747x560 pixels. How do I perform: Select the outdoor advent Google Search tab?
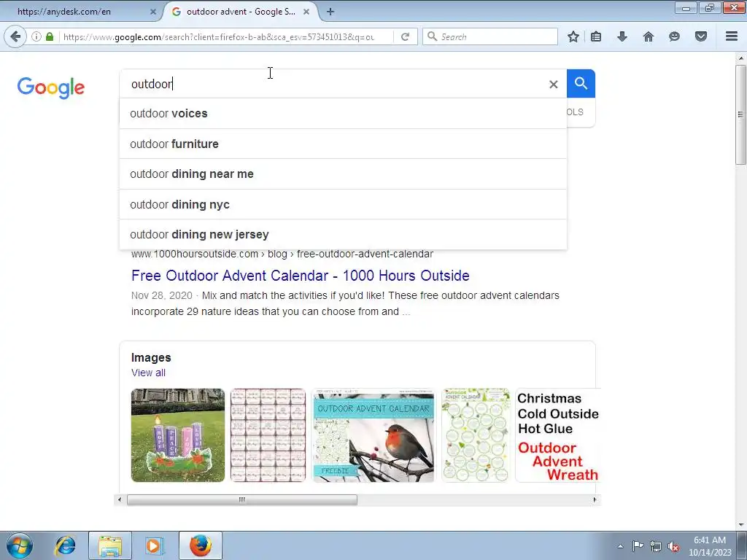241,12
